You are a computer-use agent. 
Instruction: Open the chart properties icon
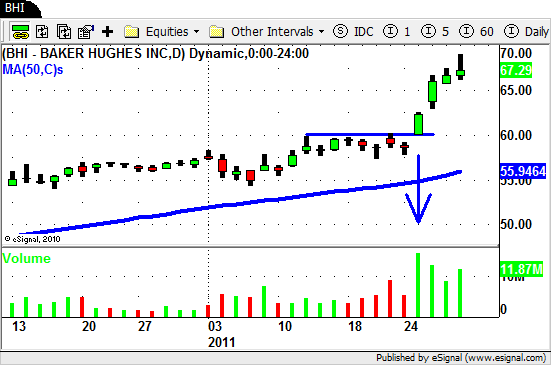point(86,32)
